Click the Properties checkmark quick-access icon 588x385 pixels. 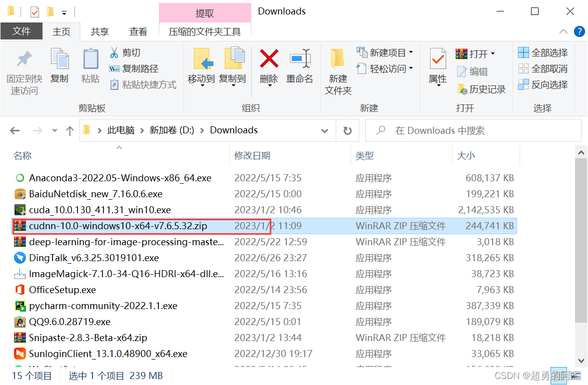34,12
